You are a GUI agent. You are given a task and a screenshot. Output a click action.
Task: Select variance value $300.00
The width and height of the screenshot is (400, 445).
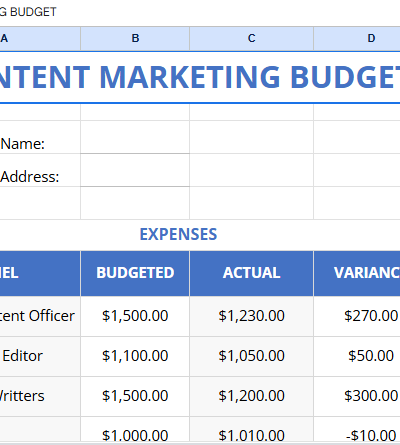[x=357, y=396]
